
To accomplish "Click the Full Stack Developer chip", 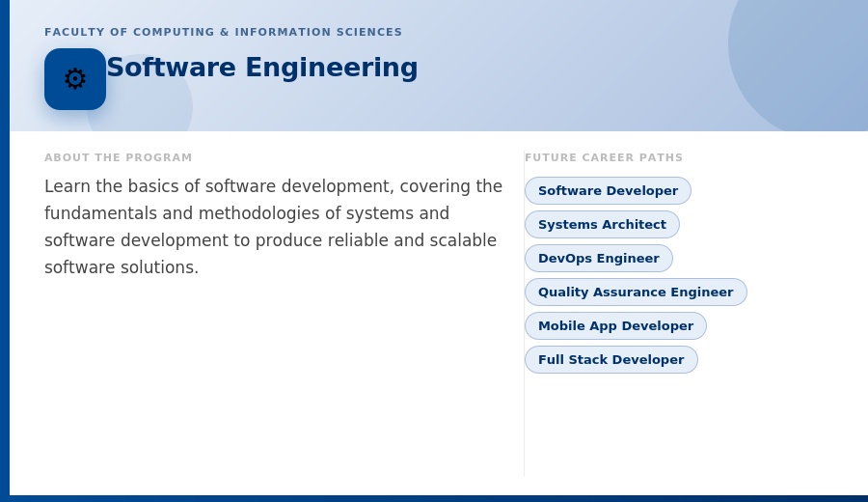I will (611, 359).
